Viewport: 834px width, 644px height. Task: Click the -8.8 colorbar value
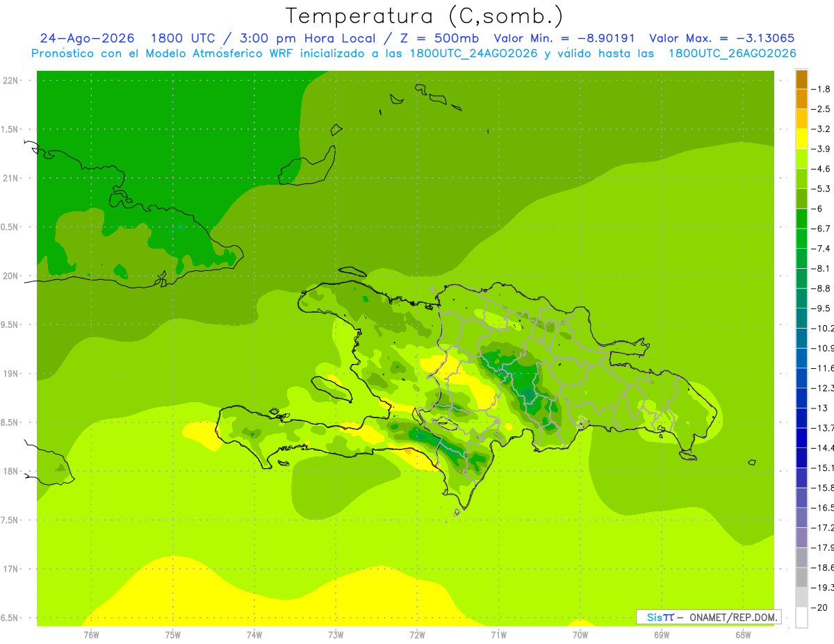pyautogui.click(x=821, y=288)
